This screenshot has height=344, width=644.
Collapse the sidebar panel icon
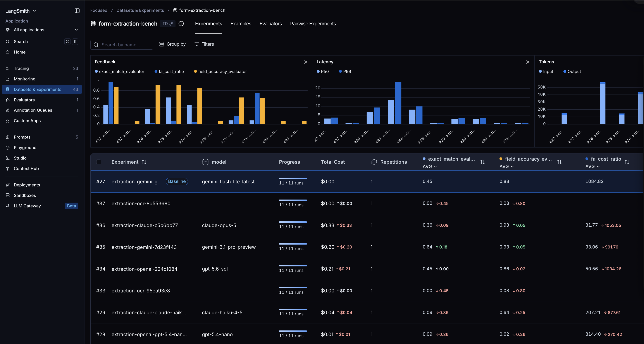(77, 11)
